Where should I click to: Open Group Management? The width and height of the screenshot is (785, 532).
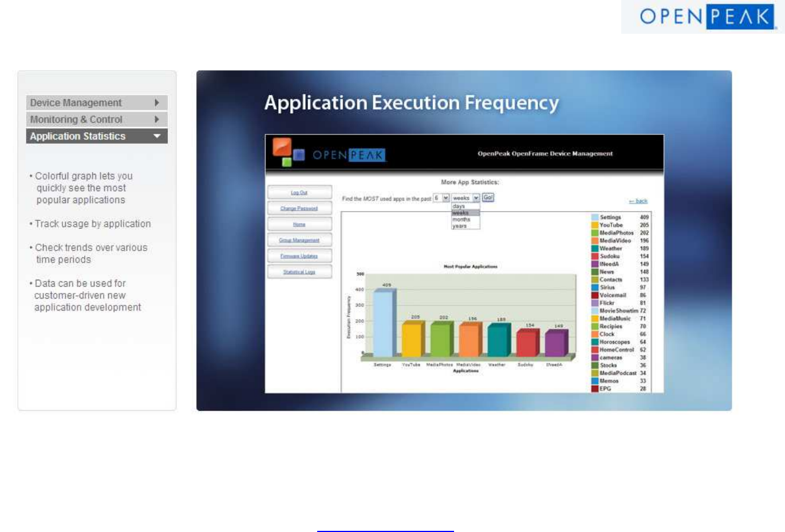point(299,240)
